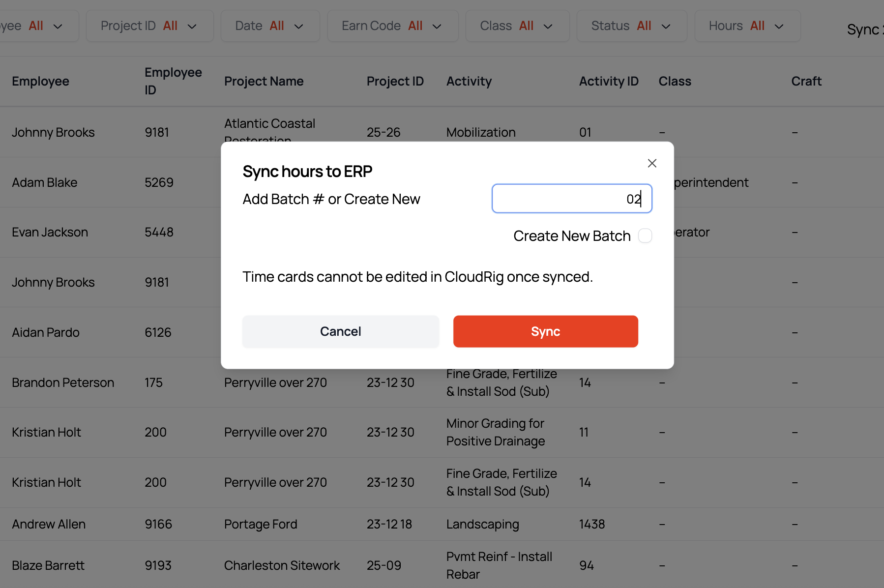The image size is (884, 588).
Task: Click Minor Grading for Positive Drainage cell
Action: [496, 432]
